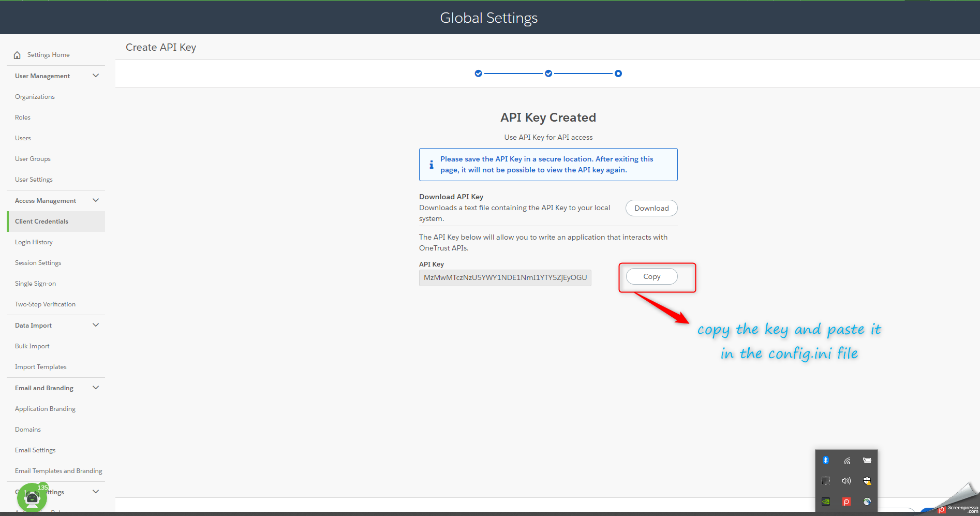
Task: Click the blue info icon in the notice
Action: click(x=432, y=165)
